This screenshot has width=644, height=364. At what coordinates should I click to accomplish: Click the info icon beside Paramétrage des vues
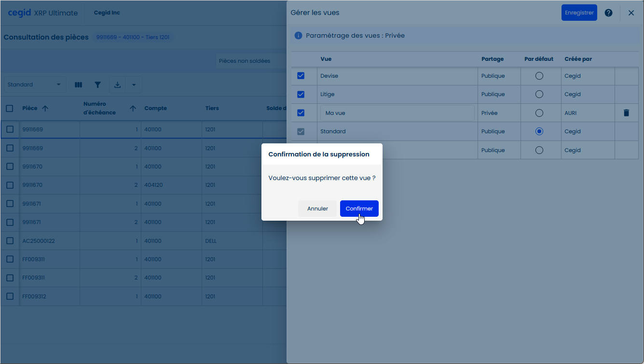(298, 36)
